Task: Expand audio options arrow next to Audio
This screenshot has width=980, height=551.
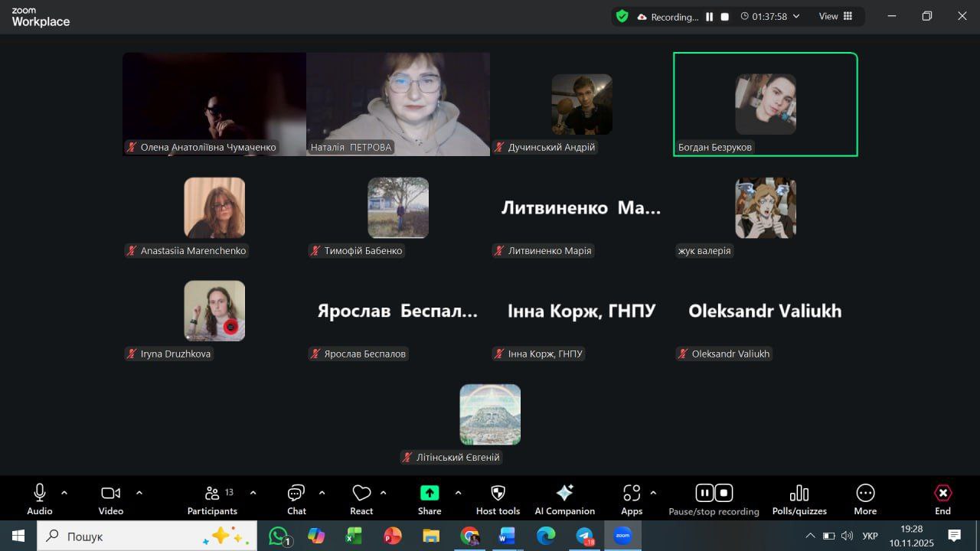Action: tap(64, 493)
